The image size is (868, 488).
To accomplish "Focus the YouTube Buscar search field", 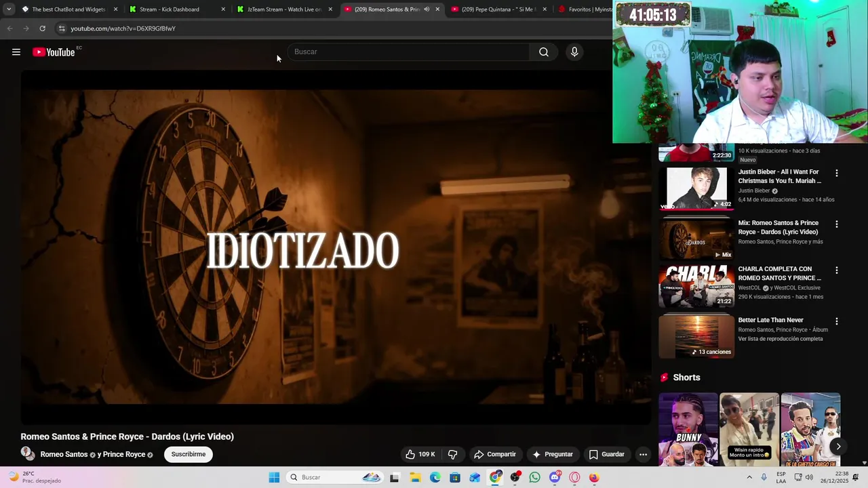I will 409,52.
